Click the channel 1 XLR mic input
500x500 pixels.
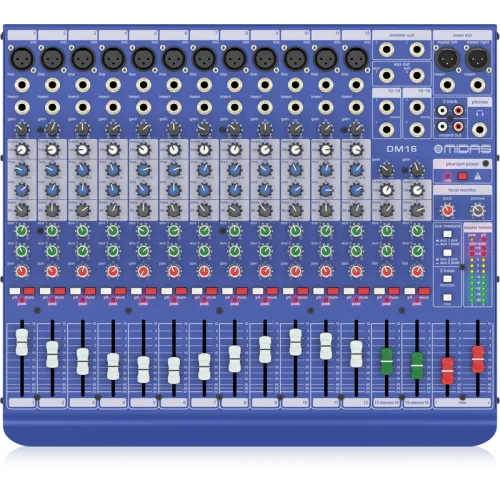click(x=22, y=58)
